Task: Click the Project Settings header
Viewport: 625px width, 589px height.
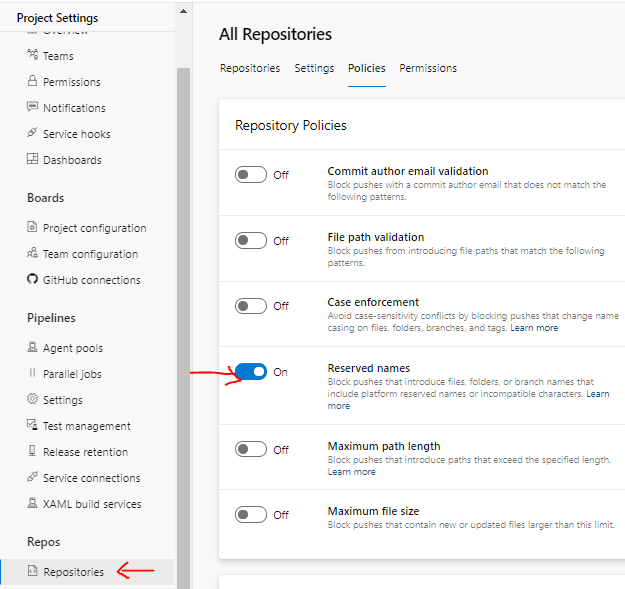Action: coord(57,18)
